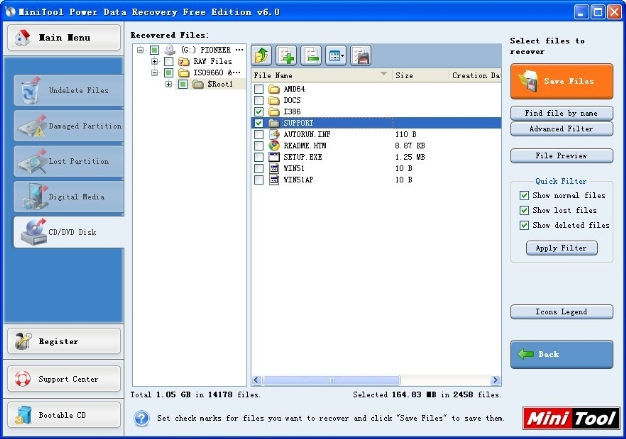Check the WIN51AP file checkbox

coord(259,180)
